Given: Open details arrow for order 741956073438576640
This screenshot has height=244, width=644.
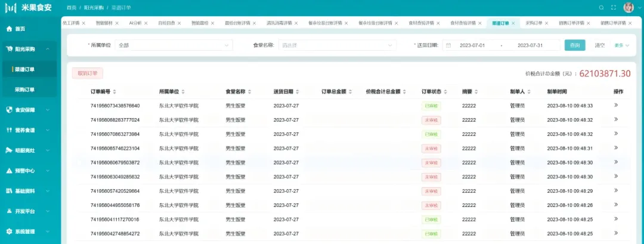Looking at the screenshot, I should click(616, 105).
